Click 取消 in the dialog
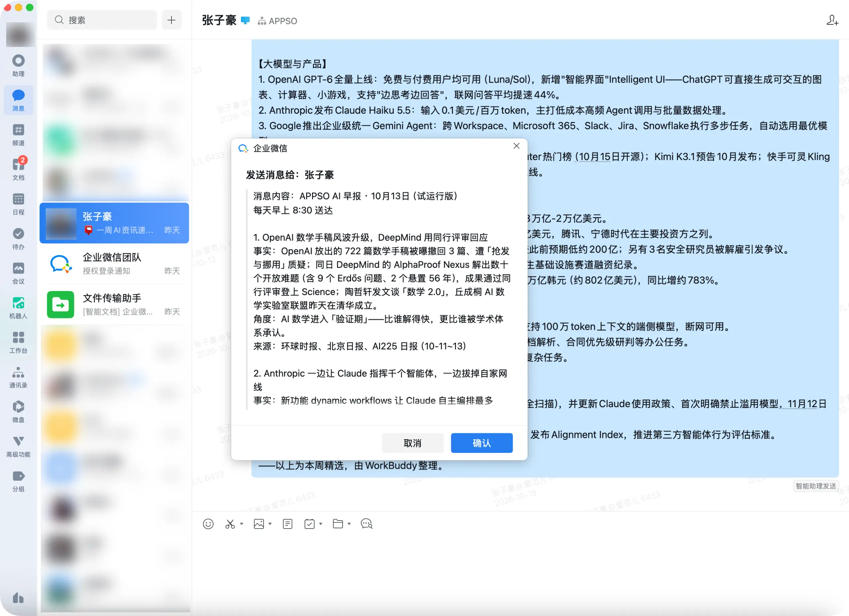This screenshot has height=616, width=849. coord(413,443)
